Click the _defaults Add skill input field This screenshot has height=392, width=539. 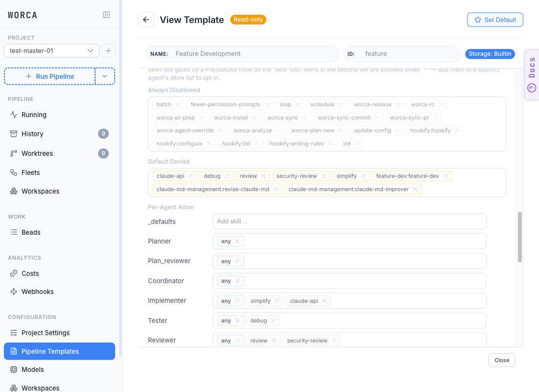(349, 221)
